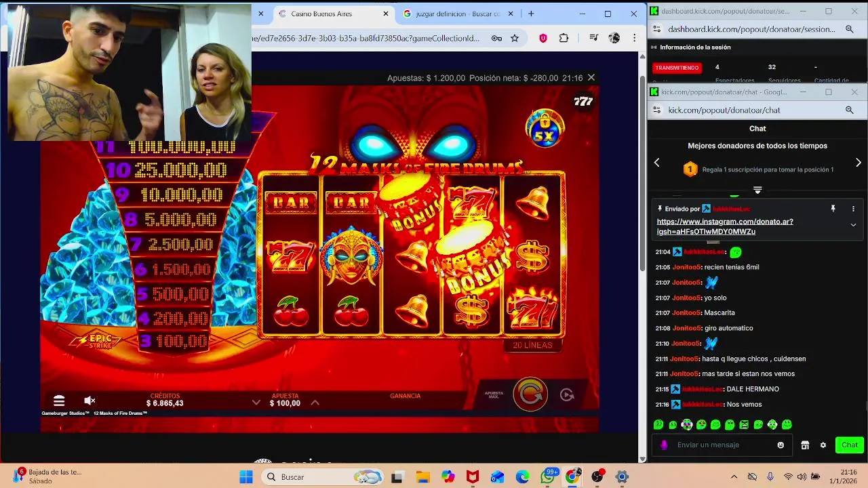868x488 pixels.
Task: Spin the reels with the round spin button
Action: [x=530, y=394]
